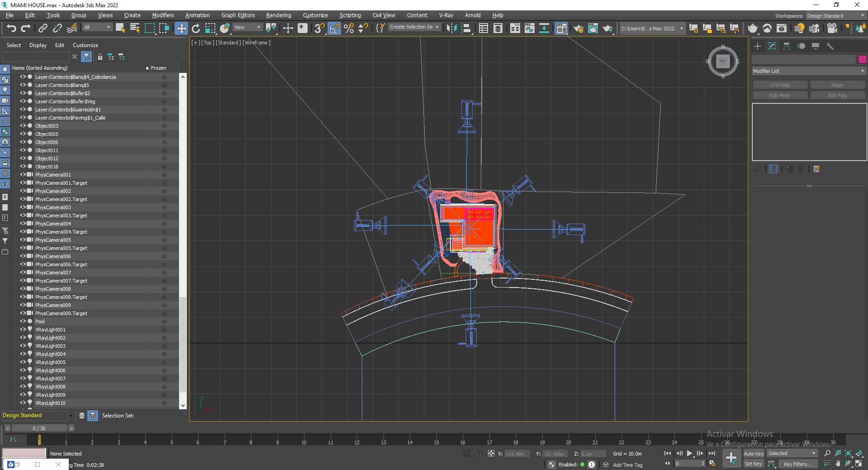This screenshot has width=868, height=470.
Task: Switch to the Motion command panel tab
Action: pos(801,46)
